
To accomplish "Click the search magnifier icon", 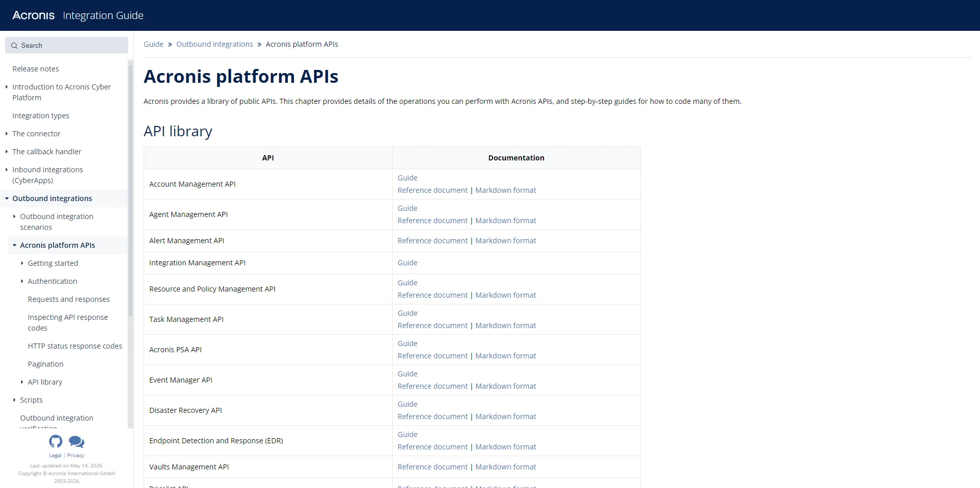I will [14, 46].
